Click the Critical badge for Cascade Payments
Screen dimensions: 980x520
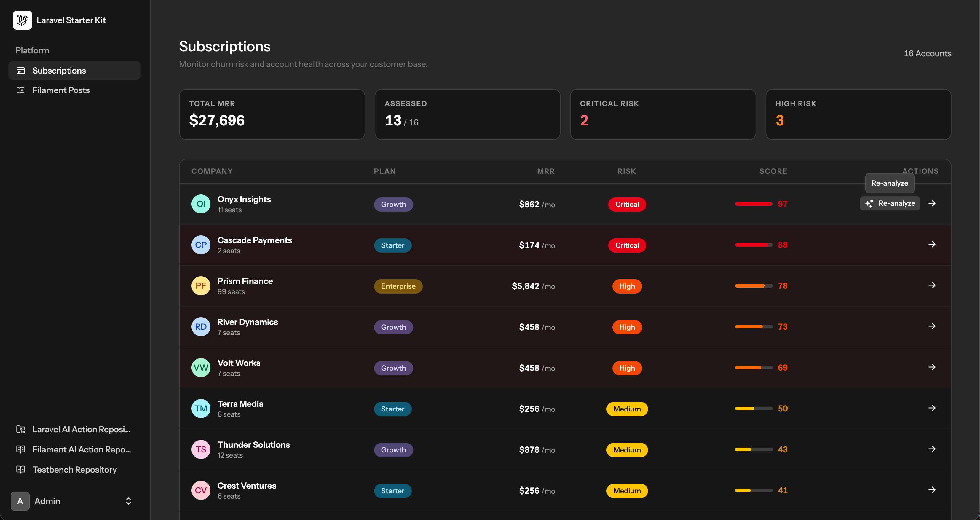coord(627,245)
